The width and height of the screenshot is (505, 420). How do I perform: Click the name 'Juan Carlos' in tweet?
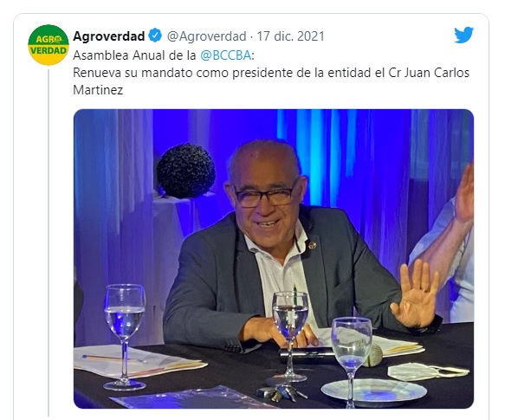[x=437, y=73]
